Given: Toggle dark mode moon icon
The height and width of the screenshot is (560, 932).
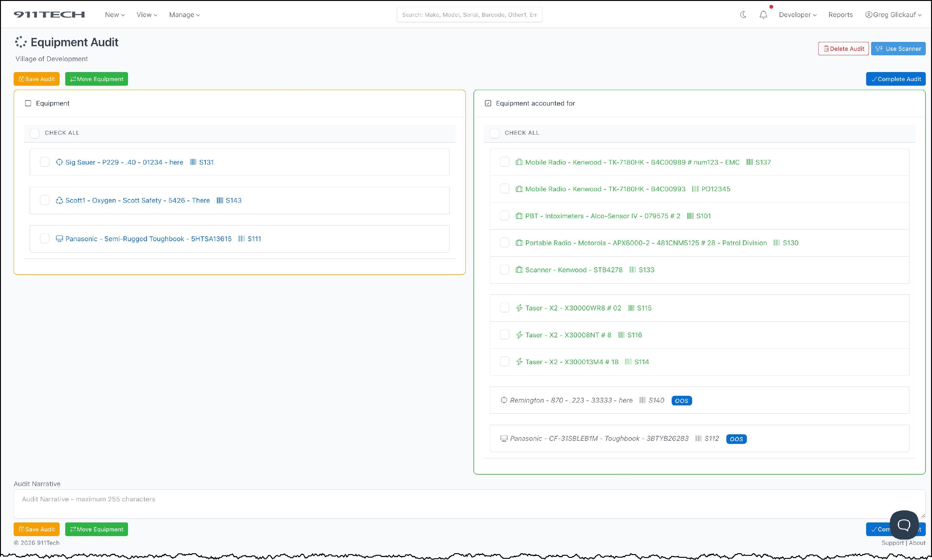Looking at the screenshot, I should coord(743,15).
